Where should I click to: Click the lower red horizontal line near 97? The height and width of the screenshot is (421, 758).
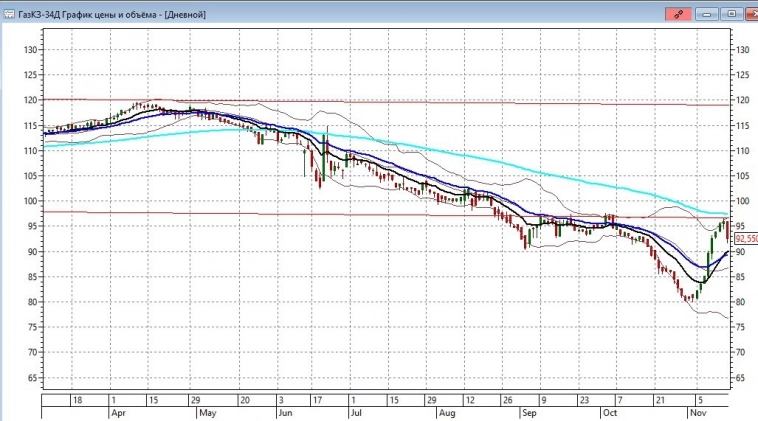click(300, 213)
